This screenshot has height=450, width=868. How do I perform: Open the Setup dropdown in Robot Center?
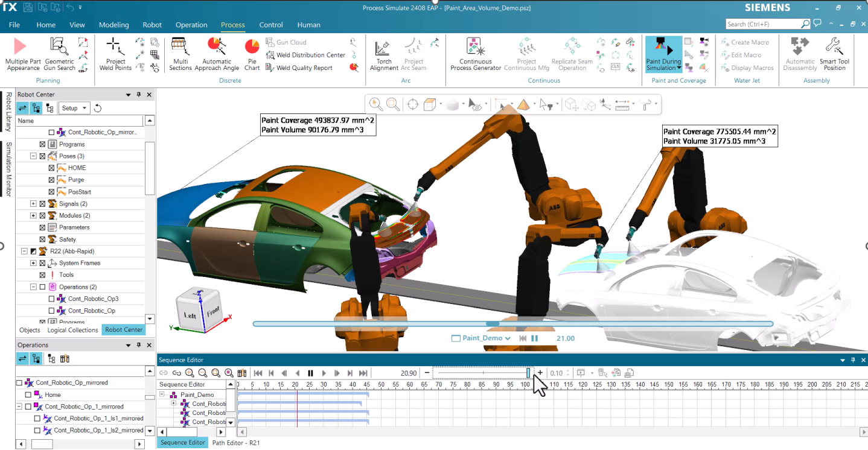(x=75, y=108)
